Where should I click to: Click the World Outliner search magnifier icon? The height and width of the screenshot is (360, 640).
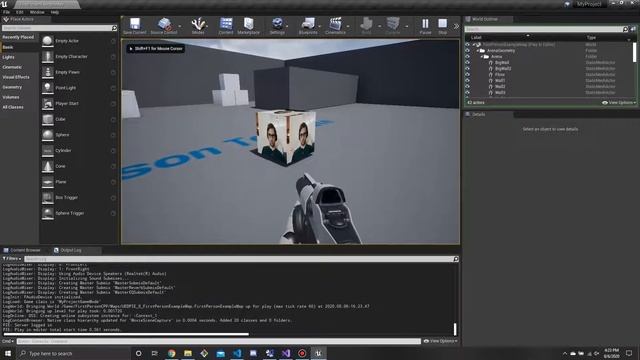[625, 29]
